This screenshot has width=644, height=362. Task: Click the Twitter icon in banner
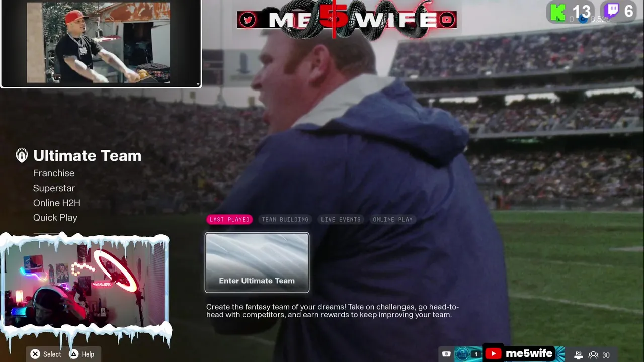[248, 20]
